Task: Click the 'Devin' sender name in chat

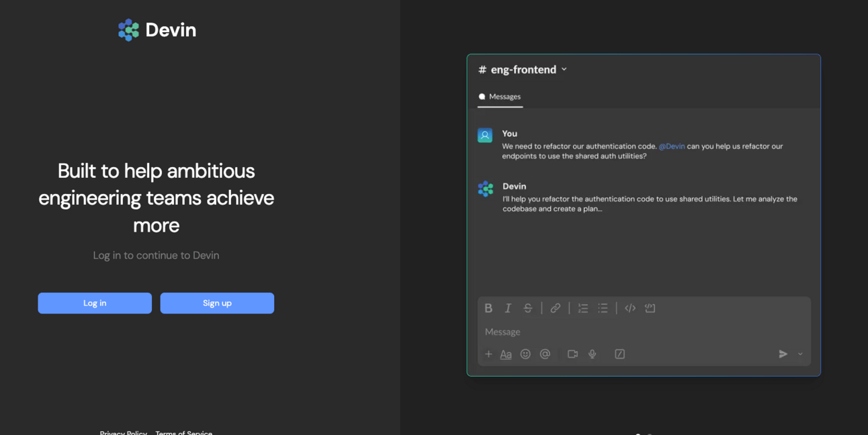Action: click(515, 186)
